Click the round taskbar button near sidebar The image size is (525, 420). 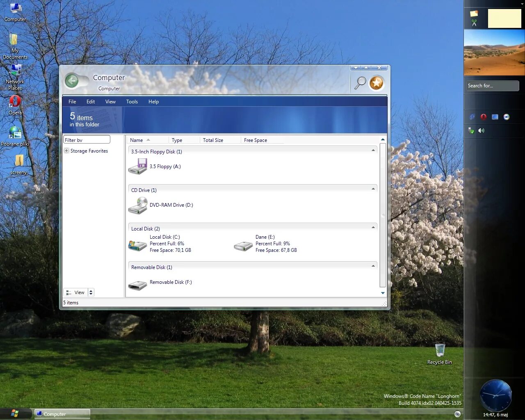tap(457, 414)
